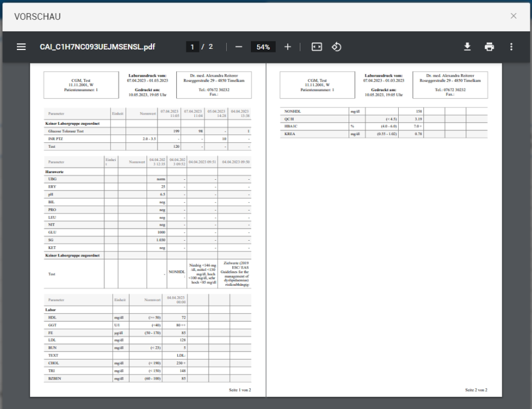
Task: Click the current page number field
Action: 192,47
